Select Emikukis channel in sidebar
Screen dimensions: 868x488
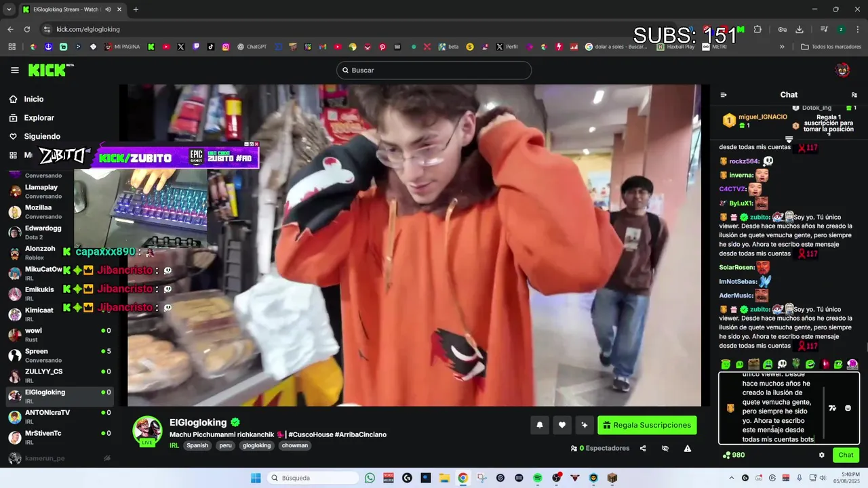(x=59, y=293)
